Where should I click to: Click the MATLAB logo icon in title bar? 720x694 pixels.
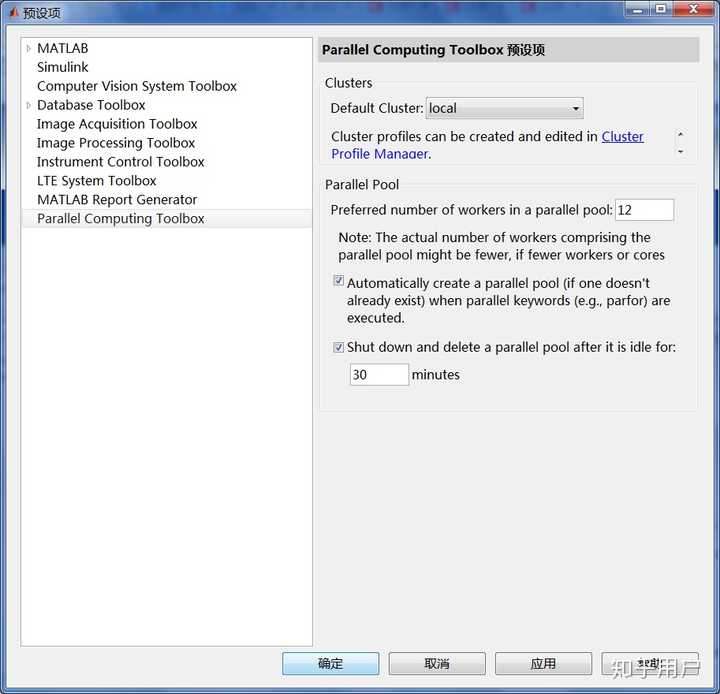[14, 12]
